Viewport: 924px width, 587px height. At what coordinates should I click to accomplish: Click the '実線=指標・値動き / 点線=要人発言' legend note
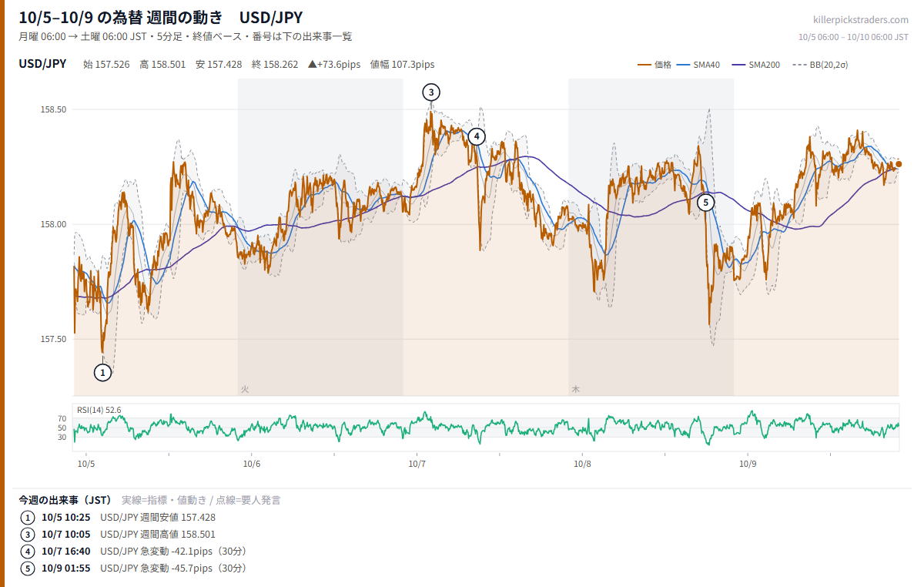[x=201, y=500]
